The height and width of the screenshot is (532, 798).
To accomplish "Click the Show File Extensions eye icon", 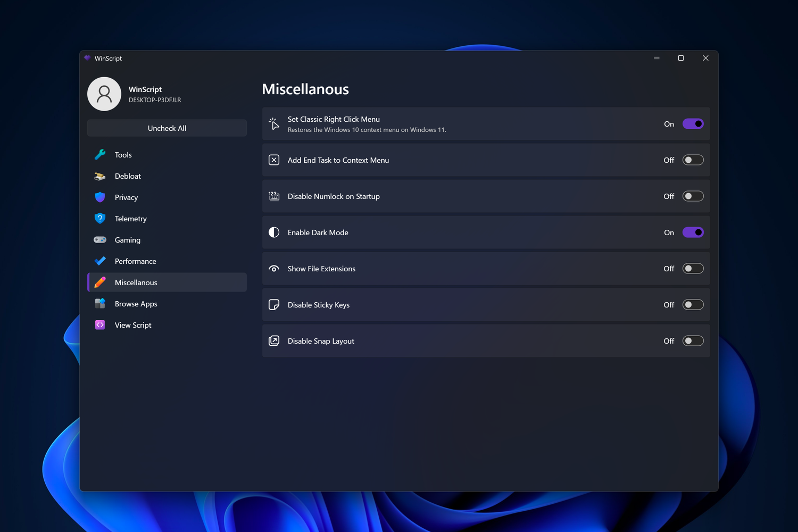I will pyautogui.click(x=274, y=269).
